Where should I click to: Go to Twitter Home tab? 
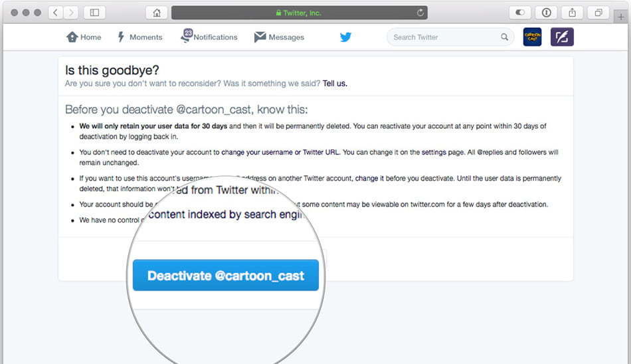click(84, 37)
